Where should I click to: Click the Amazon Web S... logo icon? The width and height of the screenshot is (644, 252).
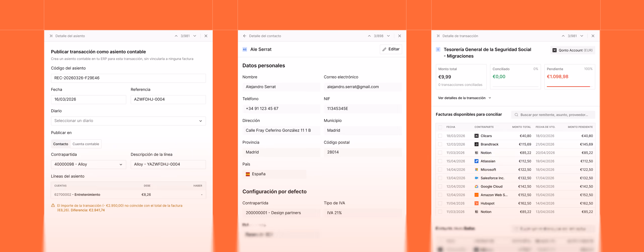coord(476,195)
